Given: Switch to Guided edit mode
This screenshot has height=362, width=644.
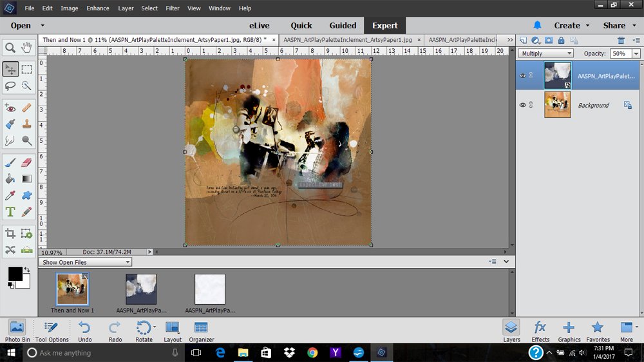Looking at the screenshot, I should [x=343, y=26].
